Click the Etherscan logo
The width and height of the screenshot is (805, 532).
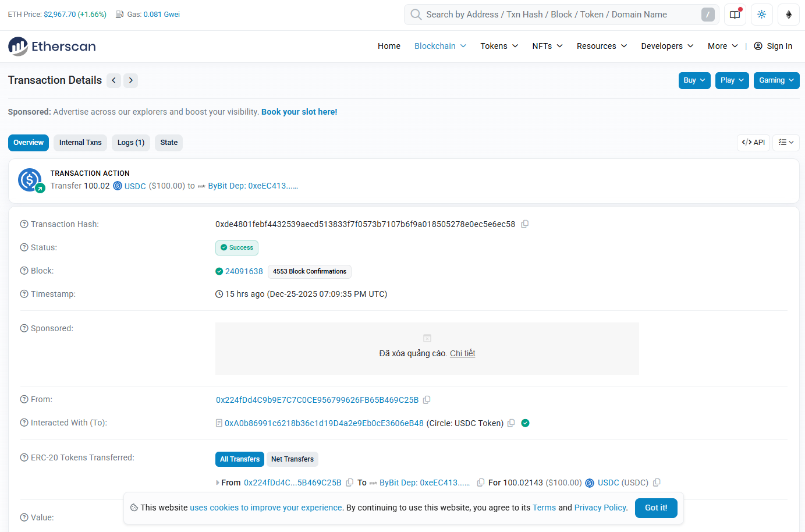[x=52, y=47]
